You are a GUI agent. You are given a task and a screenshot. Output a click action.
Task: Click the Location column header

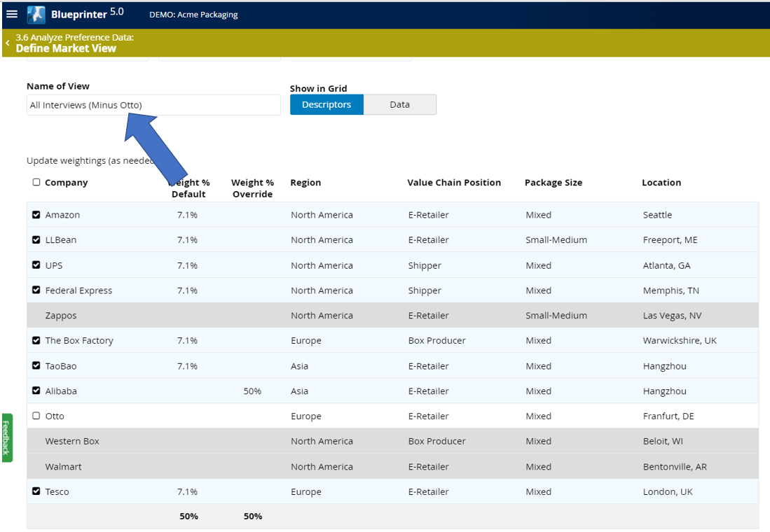pos(661,183)
